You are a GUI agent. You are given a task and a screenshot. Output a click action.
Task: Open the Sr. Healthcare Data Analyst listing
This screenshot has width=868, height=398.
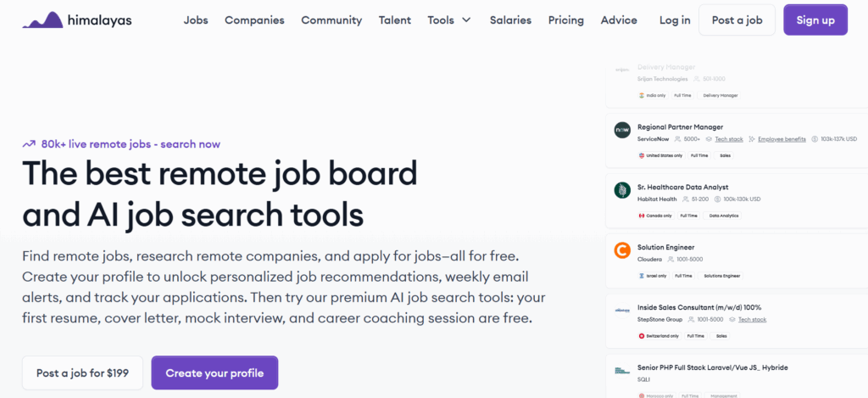[682, 187]
